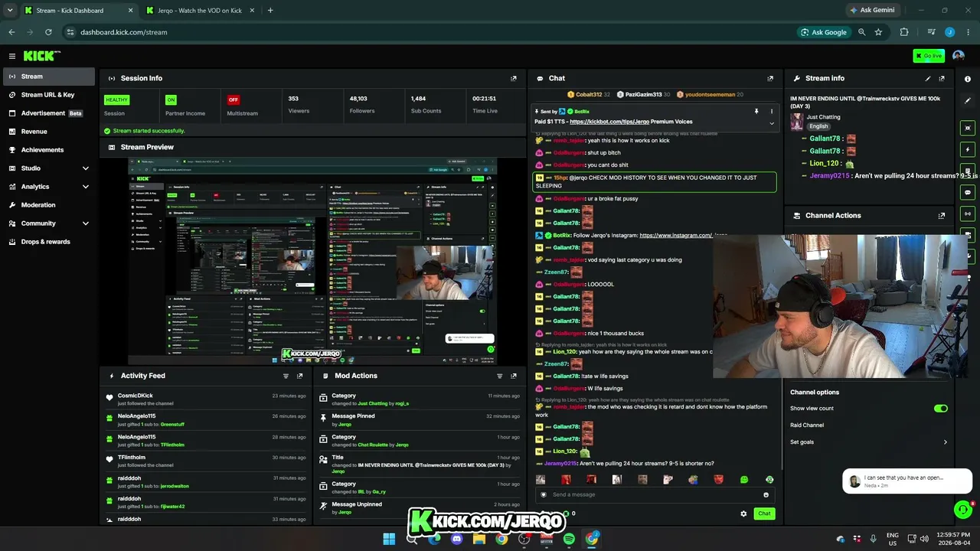
Task: Open File Explorer from the taskbar
Action: (479, 539)
